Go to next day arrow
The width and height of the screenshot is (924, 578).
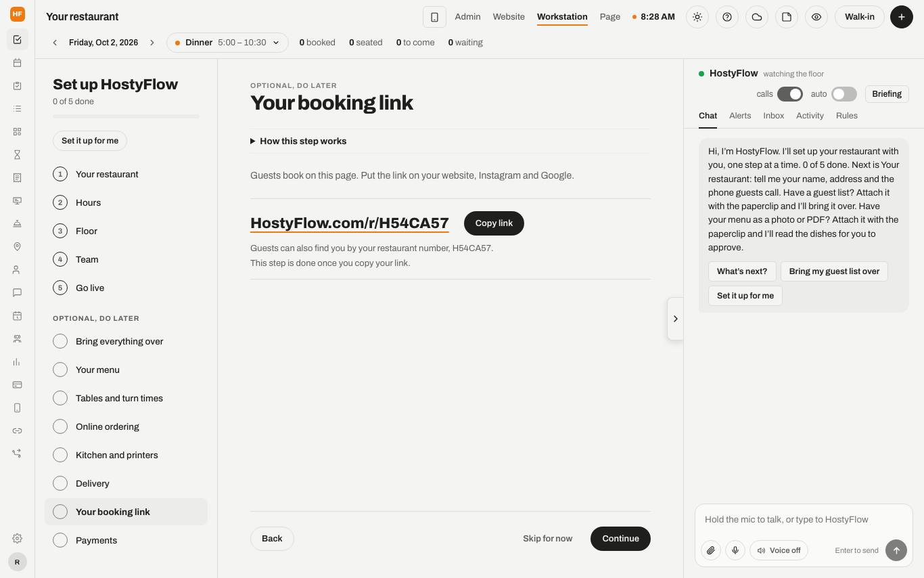[152, 43]
